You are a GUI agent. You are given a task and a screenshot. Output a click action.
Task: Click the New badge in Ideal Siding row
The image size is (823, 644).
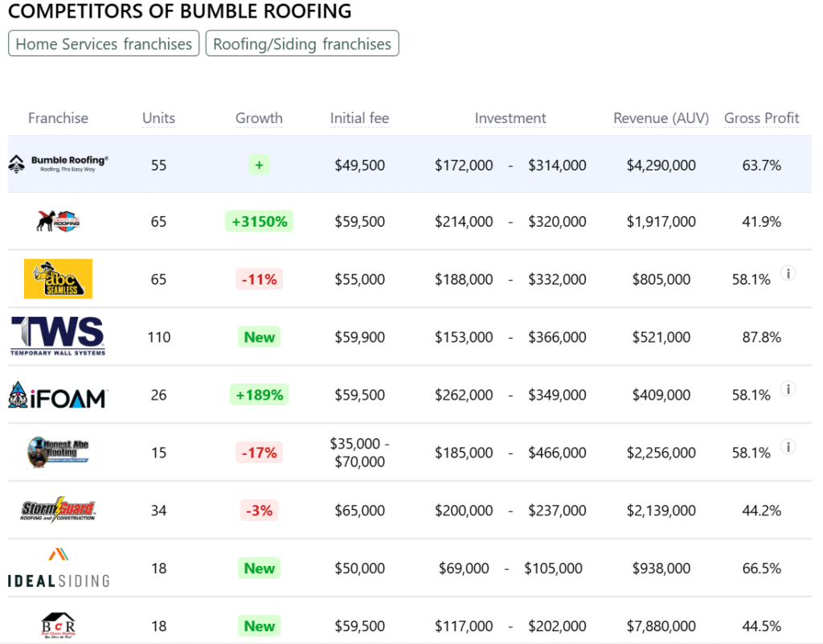point(260,568)
